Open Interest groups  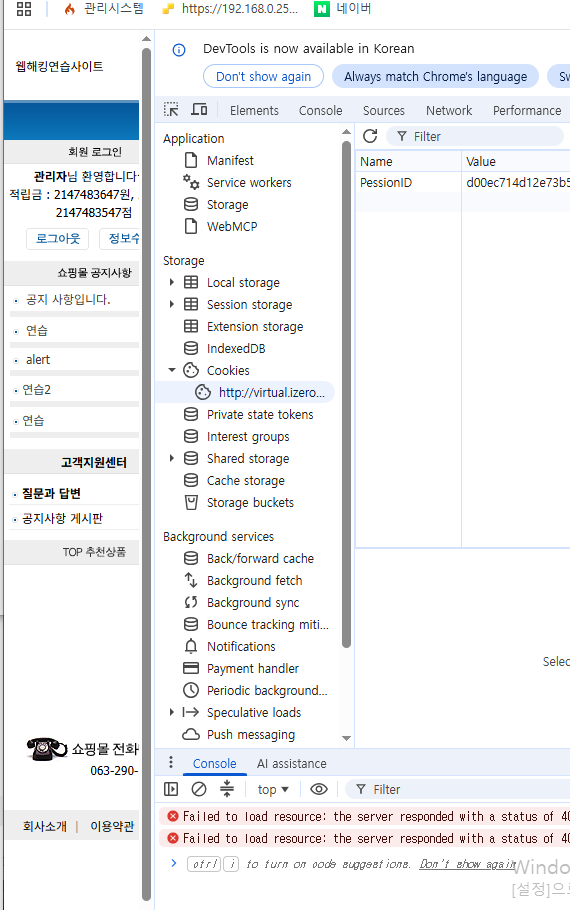coord(248,436)
